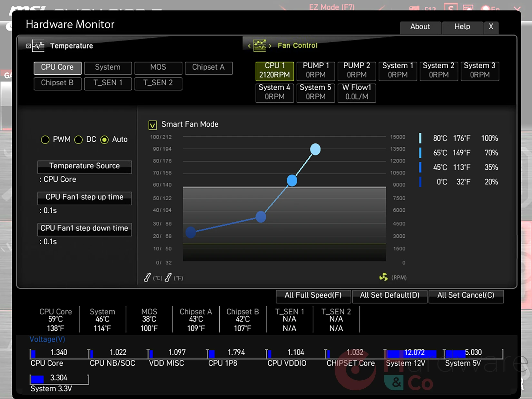Click the Chipset A 43°C reading

pyautogui.click(x=196, y=319)
